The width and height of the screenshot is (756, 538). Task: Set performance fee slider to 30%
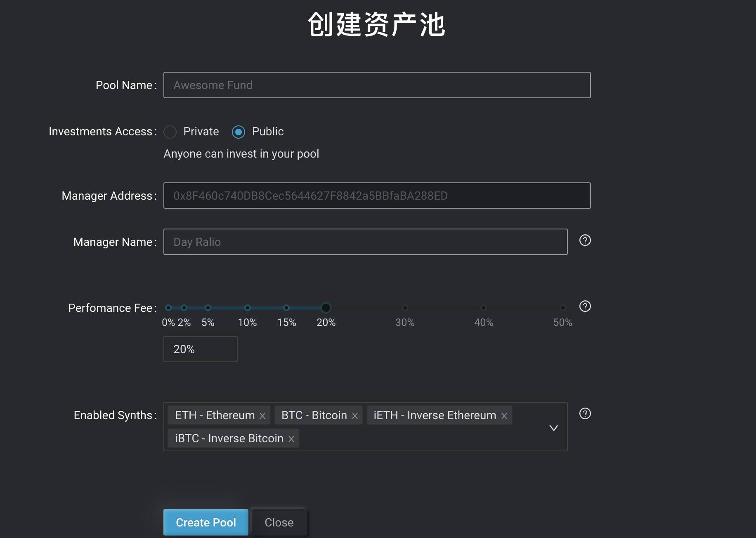click(x=405, y=308)
